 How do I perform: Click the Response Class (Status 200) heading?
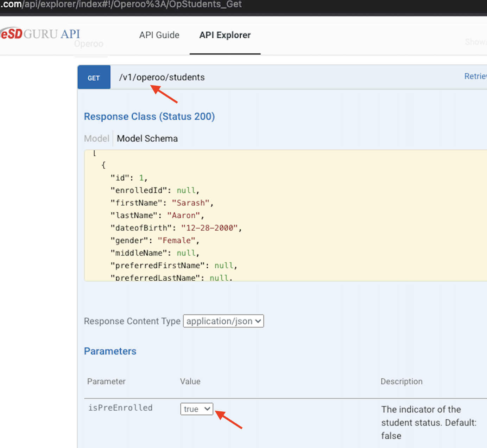(149, 117)
